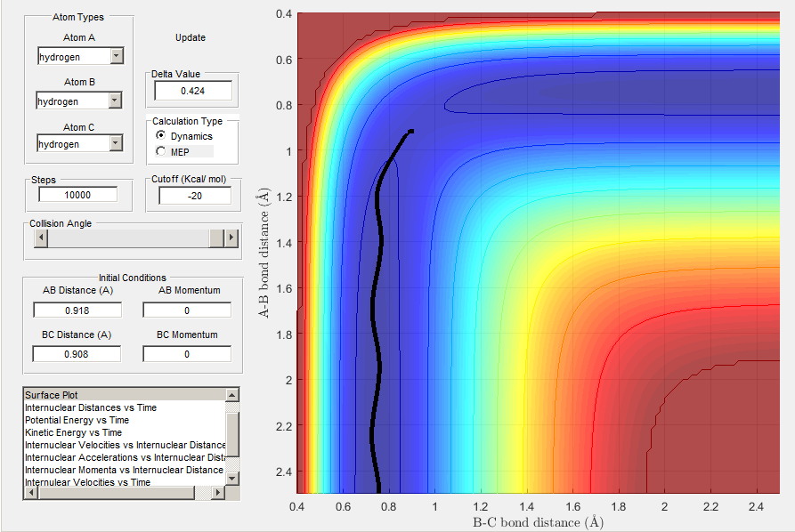Click the plot list scroll-left arrow
This screenshot has height=532, width=795.
click(x=31, y=492)
